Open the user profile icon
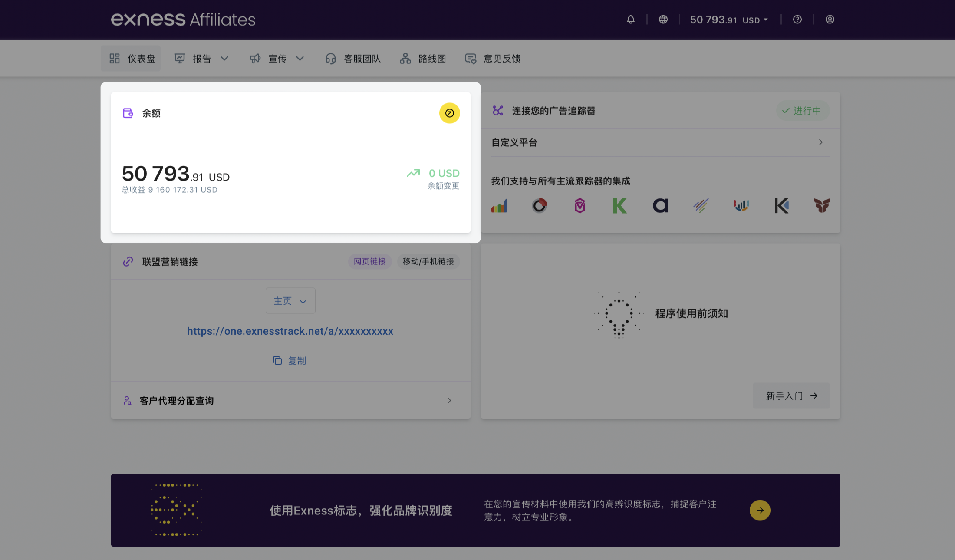 point(830,20)
